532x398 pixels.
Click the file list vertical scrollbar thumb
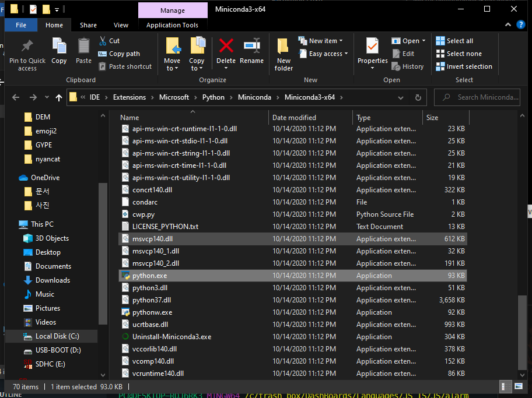coord(522,333)
